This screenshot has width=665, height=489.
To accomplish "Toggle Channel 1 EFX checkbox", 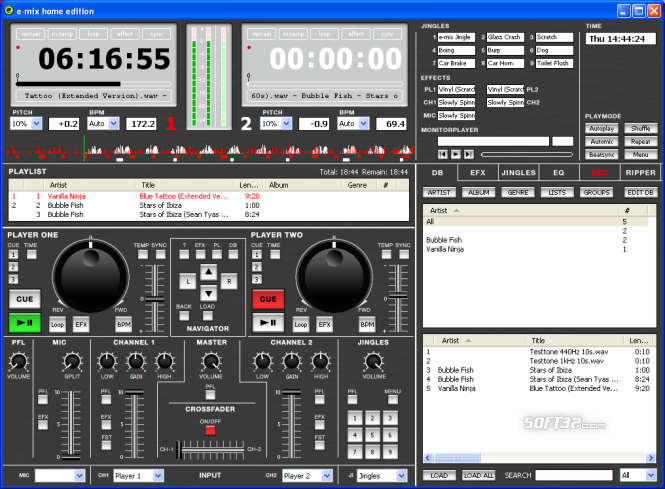I will (x=106, y=425).
